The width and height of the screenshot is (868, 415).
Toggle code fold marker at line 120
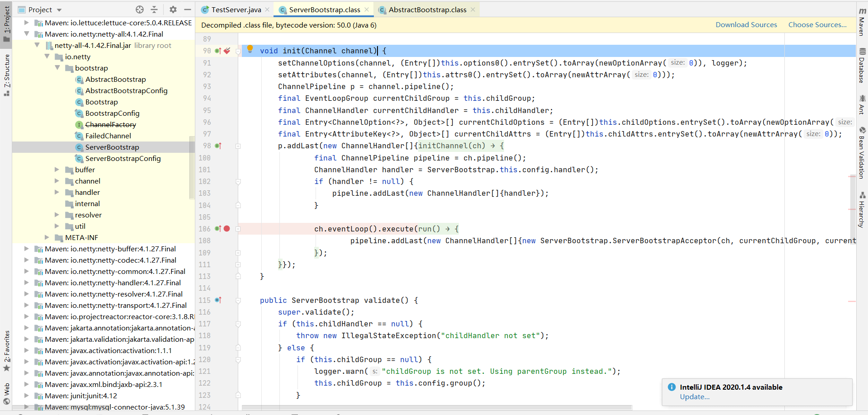tap(238, 360)
